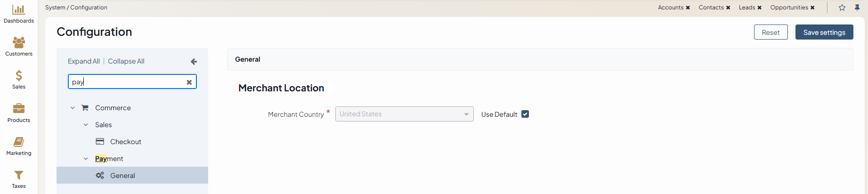Select Checkout in the configuration tree
This screenshot has height=194, width=868.
(x=125, y=142)
